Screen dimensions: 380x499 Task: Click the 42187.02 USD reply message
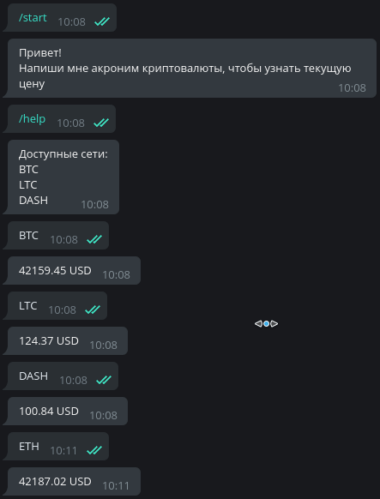click(74, 482)
